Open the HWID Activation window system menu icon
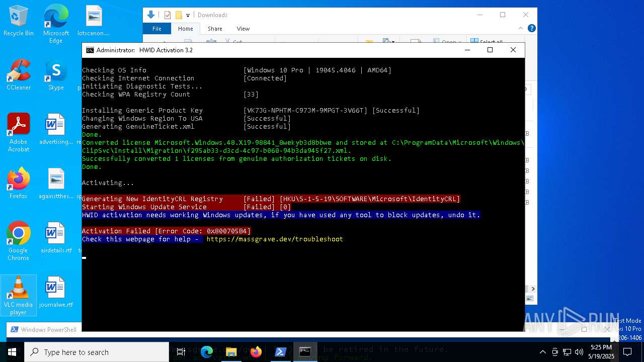The width and height of the screenshot is (644, 362). point(90,50)
